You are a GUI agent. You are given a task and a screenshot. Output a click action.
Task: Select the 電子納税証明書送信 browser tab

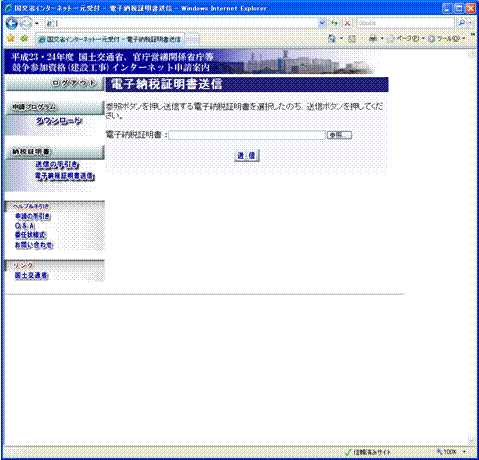109,39
